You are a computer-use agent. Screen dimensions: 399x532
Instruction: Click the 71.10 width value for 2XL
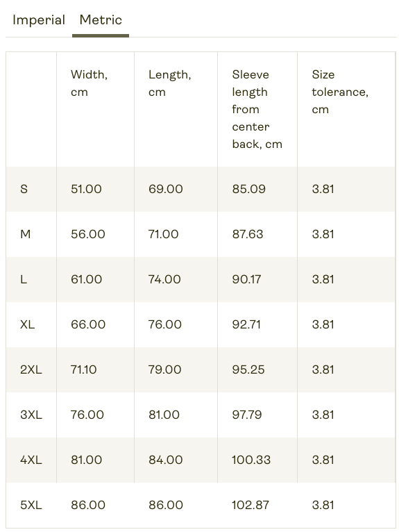pyautogui.click(x=84, y=369)
